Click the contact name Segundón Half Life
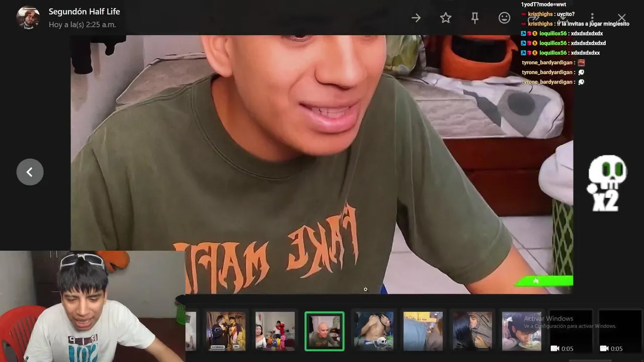 84,11
